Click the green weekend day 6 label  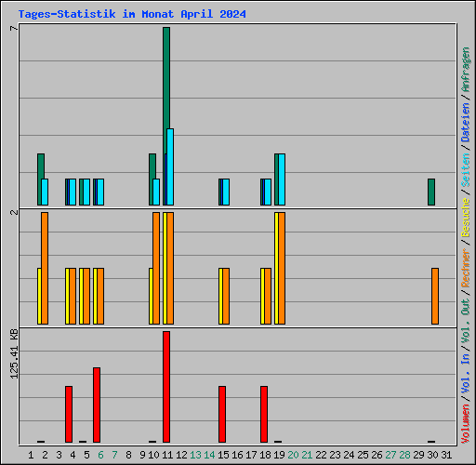100,455
